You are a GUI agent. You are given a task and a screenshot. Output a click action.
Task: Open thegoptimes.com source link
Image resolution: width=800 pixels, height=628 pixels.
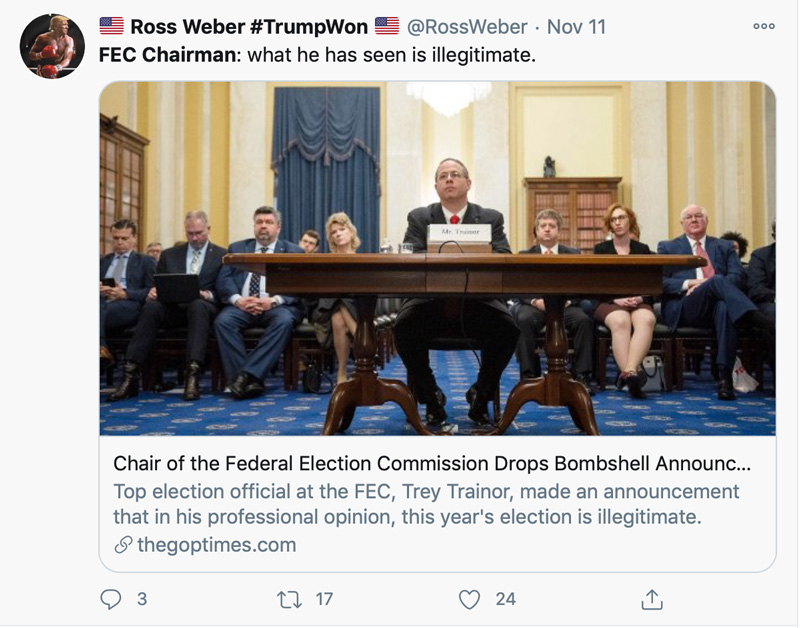(x=216, y=545)
